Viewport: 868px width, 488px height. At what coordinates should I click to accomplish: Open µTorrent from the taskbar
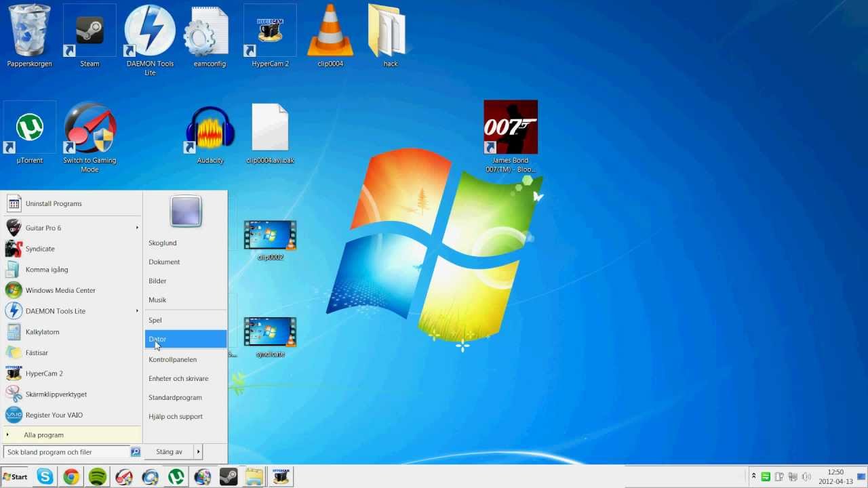click(x=176, y=477)
